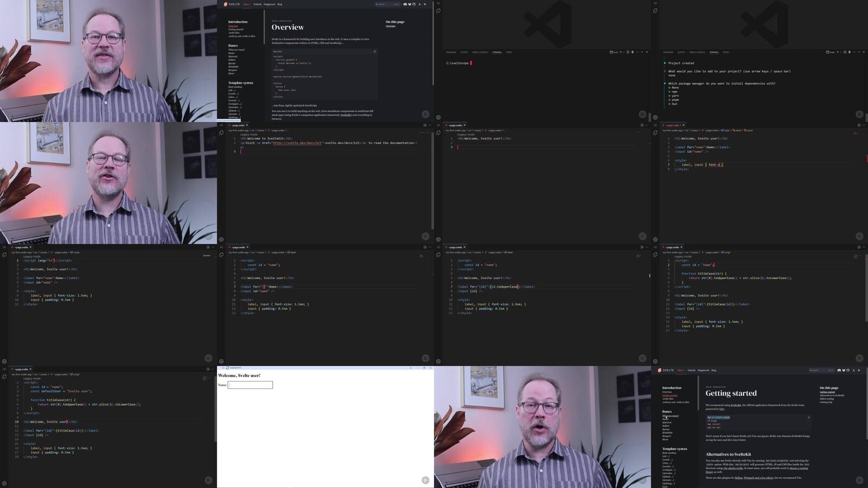Split editor in 'Welcome to SvelteKit' frame
The height and width of the screenshot is (488, 868).
click(x=425, y=125)
